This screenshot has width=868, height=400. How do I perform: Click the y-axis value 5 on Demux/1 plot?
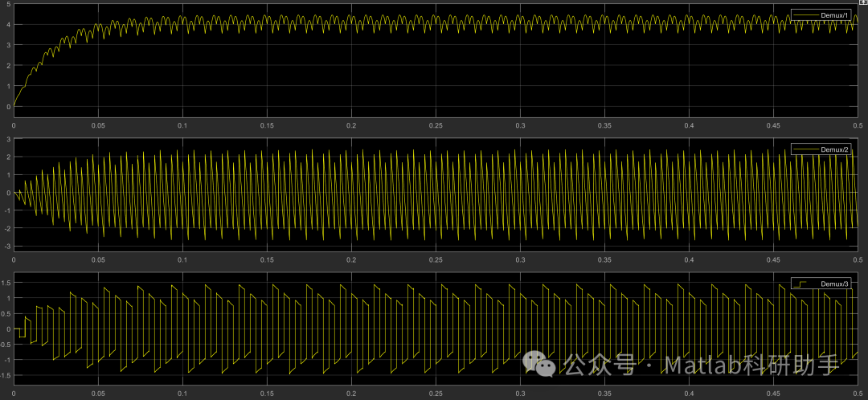click(8, 4)
